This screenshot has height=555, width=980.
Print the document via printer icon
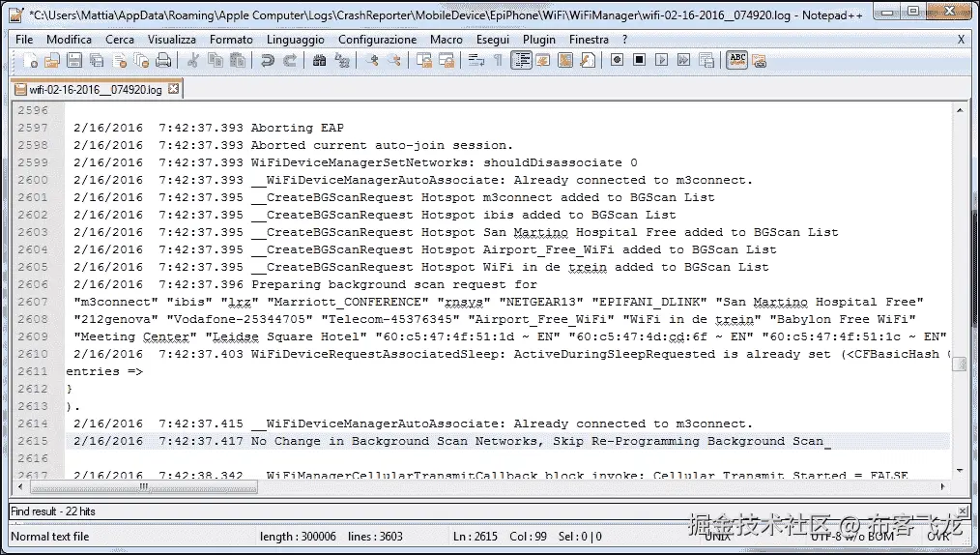click(x=163, y=61)
